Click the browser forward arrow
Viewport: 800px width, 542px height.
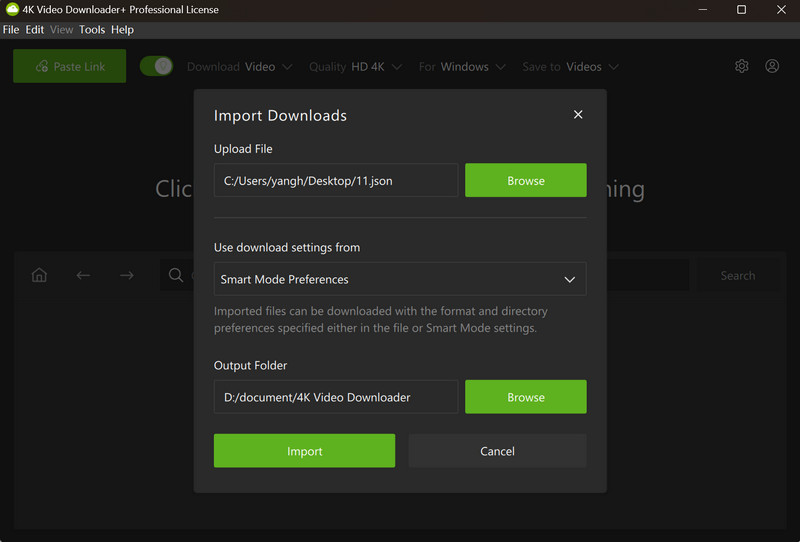tap(127, 275)
